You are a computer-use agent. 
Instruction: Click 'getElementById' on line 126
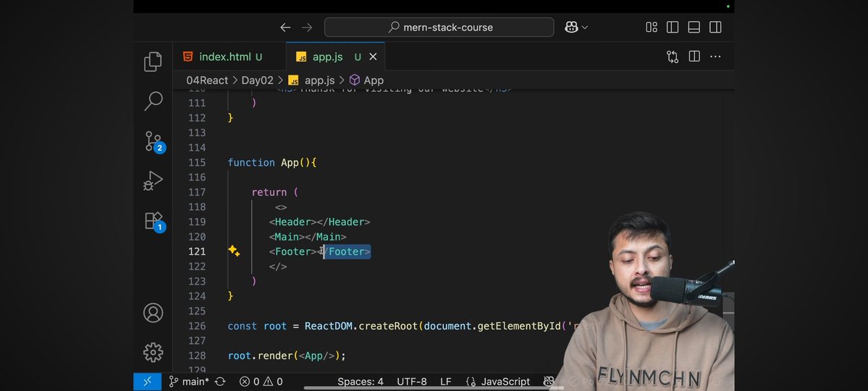519,326
